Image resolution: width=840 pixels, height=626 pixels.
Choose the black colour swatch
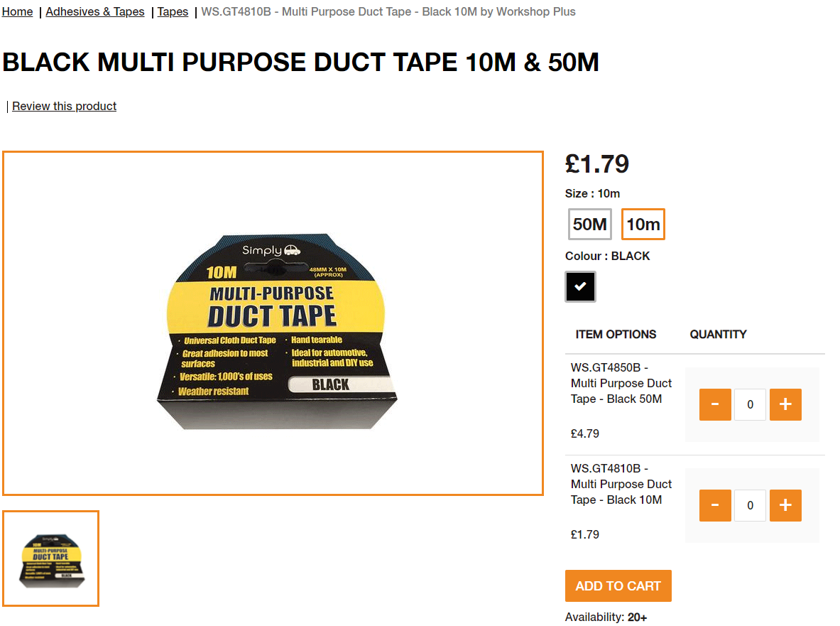[x=580, y=287]
